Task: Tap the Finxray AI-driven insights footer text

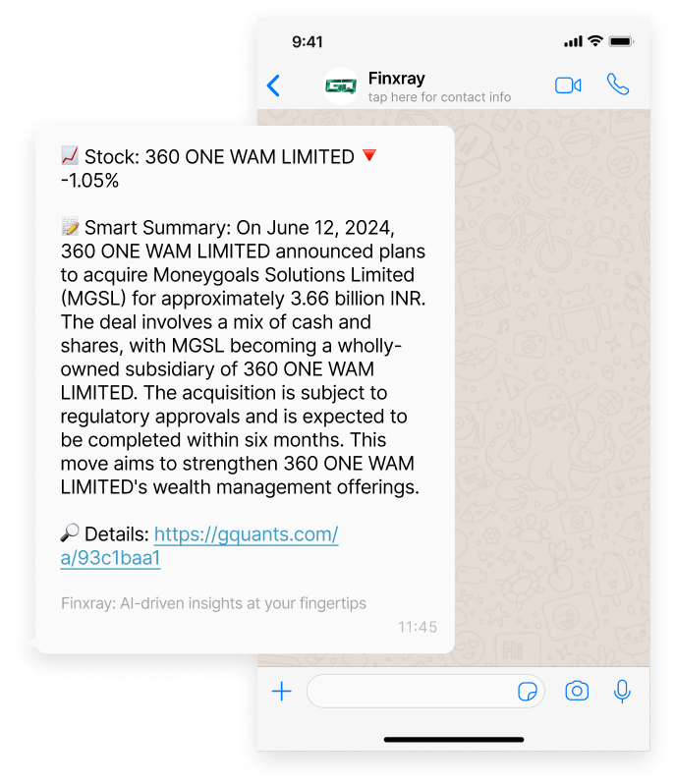Action: [x=213, y=603]
